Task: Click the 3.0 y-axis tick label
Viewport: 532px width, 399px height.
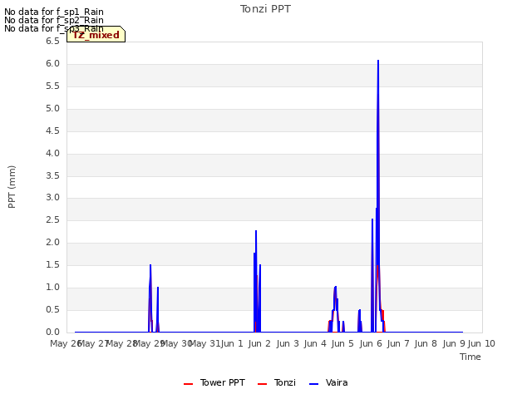Action: pos(52,198)
